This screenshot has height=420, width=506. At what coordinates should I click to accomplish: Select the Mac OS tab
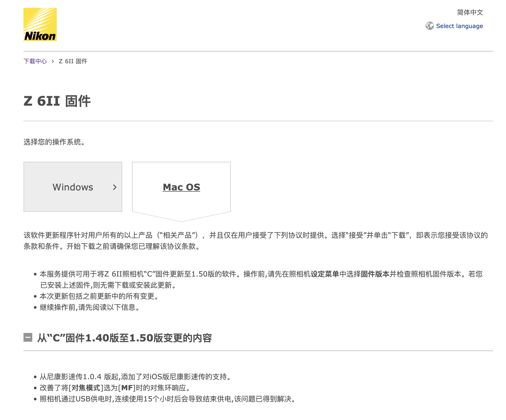coord(181,187)
